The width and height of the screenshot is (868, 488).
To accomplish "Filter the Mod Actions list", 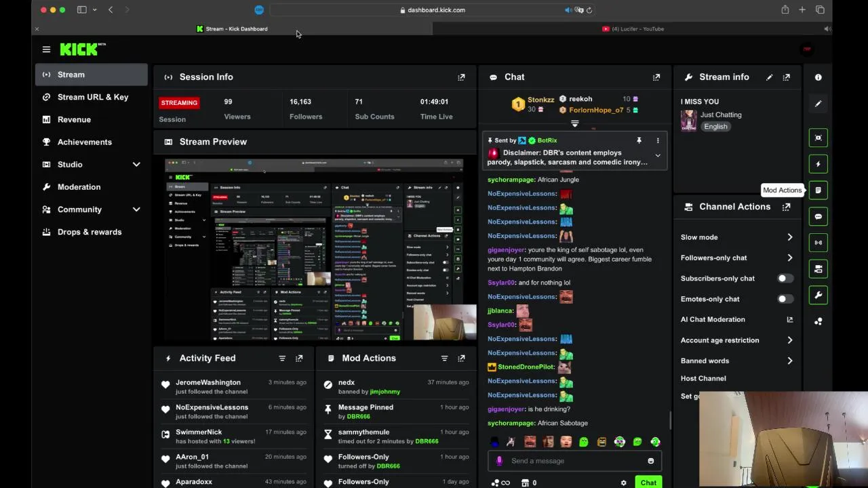I will point(444,359).
